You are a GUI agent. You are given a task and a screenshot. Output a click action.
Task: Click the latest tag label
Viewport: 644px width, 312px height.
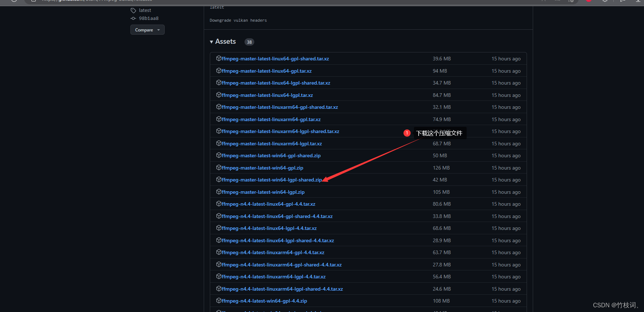(145, 10)
